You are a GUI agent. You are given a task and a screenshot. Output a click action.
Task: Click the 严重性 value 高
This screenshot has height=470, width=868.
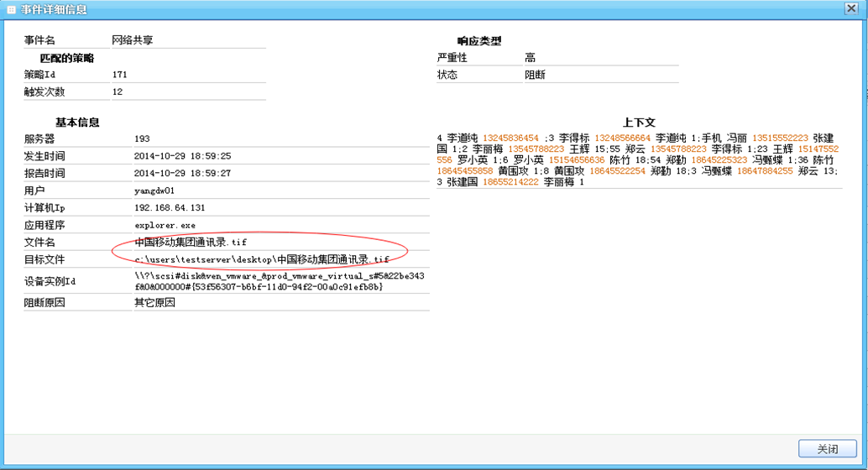pyautogui.click(x=531, y=58)
